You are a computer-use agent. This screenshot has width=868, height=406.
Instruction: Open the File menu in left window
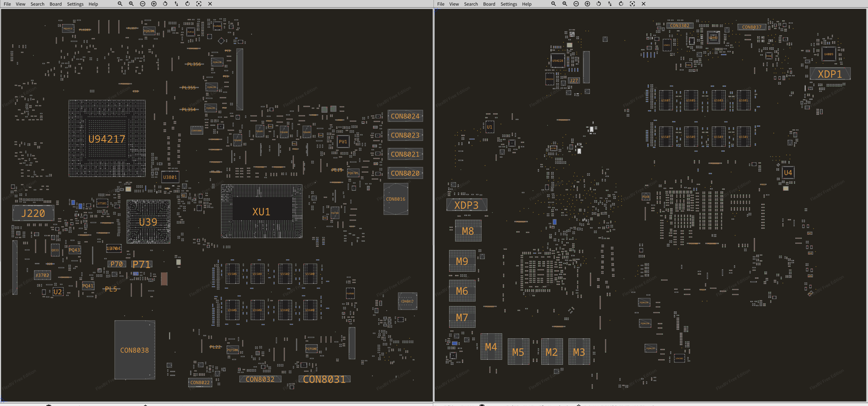7,4
